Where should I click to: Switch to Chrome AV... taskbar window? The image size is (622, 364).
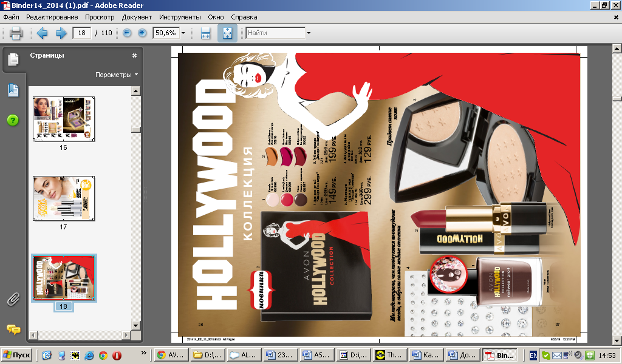(x=171, y=355)
